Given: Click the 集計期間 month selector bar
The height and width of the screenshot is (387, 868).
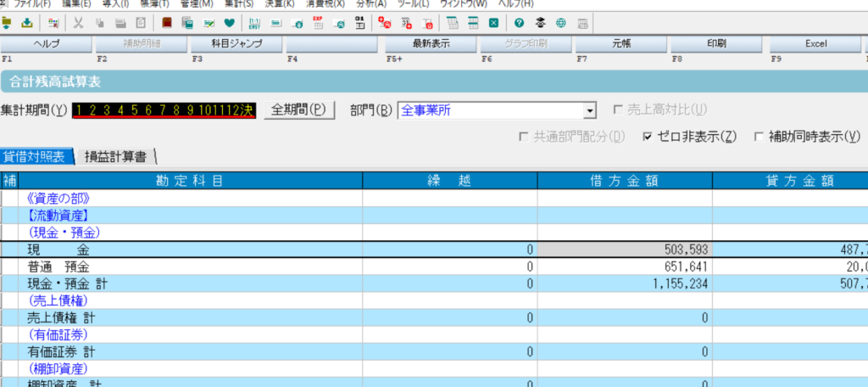Looking at the screenshot, I should (x=164, y=110).
